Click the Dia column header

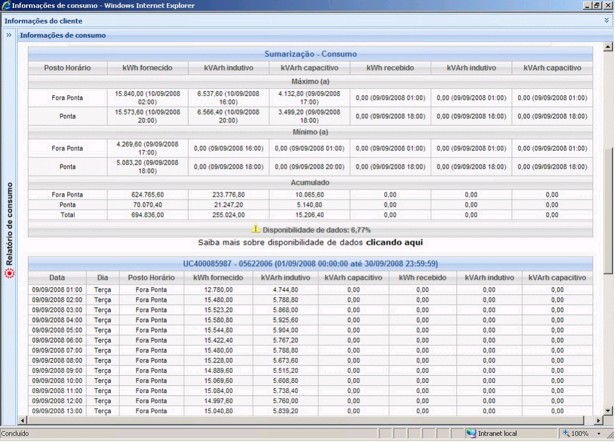tap(102, 277)
